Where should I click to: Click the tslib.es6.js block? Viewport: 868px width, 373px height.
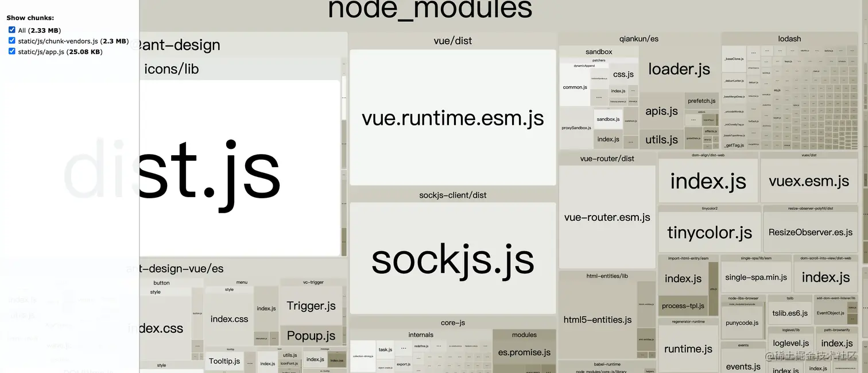click(x=790, y=313)
